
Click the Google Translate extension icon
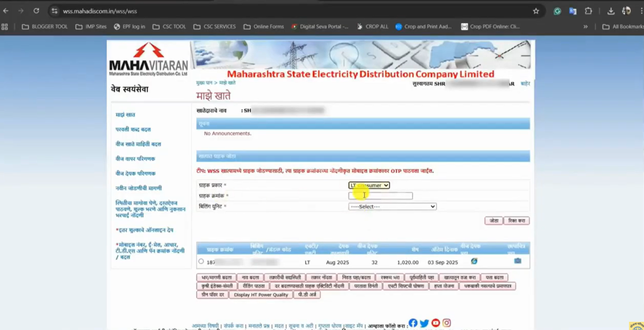(x=573, y=11)
